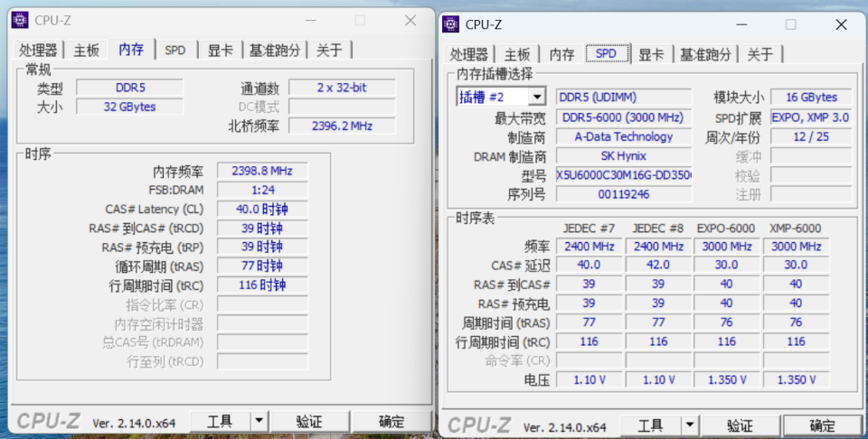Select SPD tab in left window
This screenshot has height=439, width=868.
tap(175, 51)
